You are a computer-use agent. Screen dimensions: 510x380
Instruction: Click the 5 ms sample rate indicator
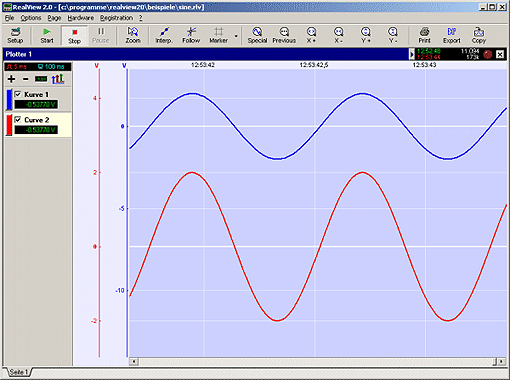pyautogui.click(x=17, y=67)
